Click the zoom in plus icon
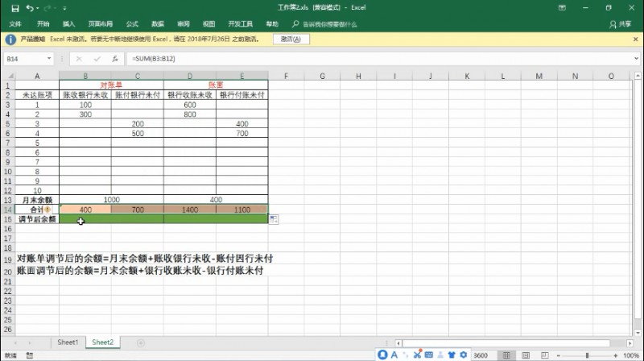Image resolution: width=644 pixels, height=361 pixels. (615, 355)
